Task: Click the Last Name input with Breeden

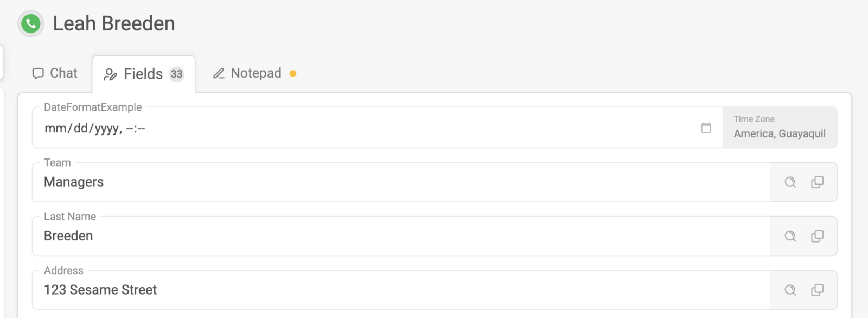Action: tap(401, 236)
